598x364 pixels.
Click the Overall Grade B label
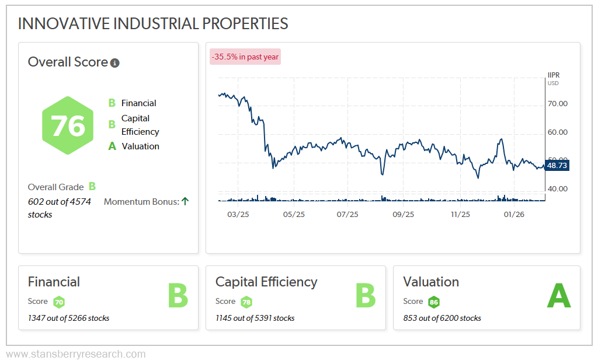tap(60, 187)
